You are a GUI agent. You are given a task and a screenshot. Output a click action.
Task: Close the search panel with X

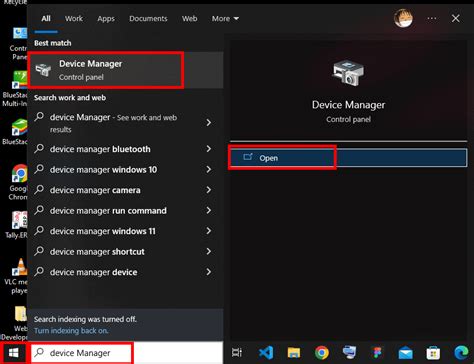[x=456, y=18]
